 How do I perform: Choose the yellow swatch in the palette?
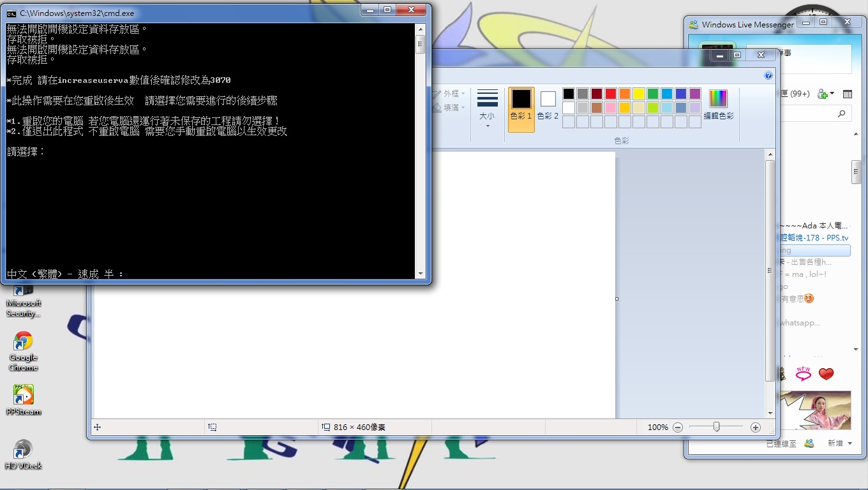[x=639, y=94]
